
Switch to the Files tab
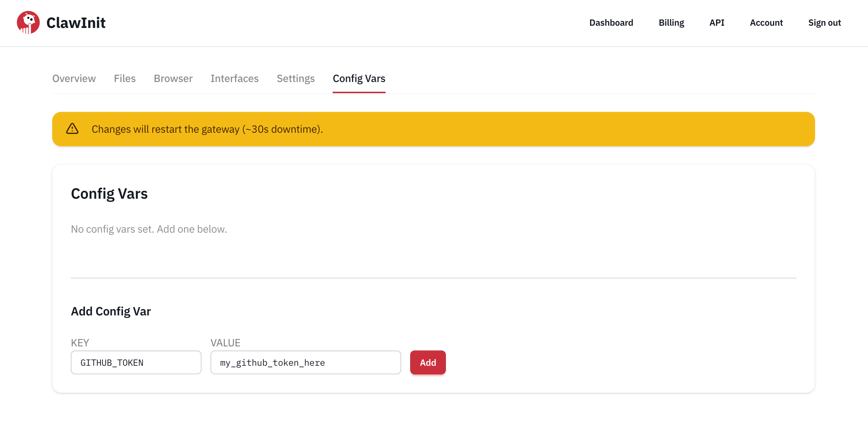pos(124,78)
